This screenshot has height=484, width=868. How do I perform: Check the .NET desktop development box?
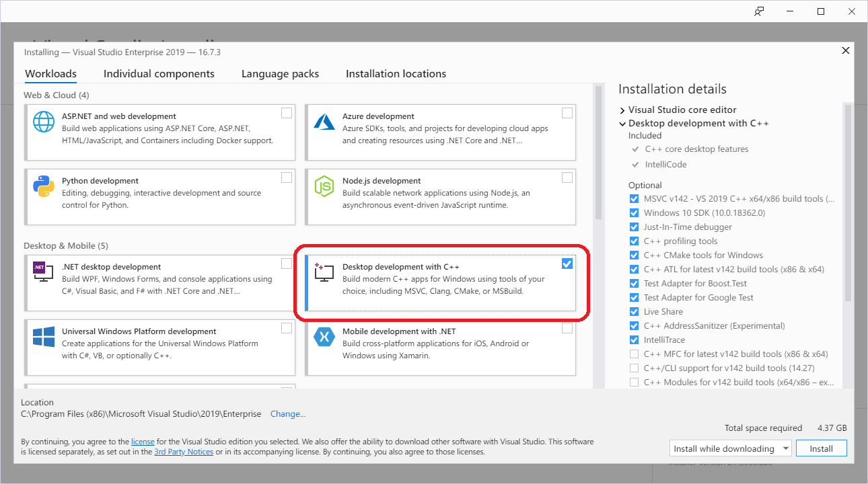click(x=287, y=264)
